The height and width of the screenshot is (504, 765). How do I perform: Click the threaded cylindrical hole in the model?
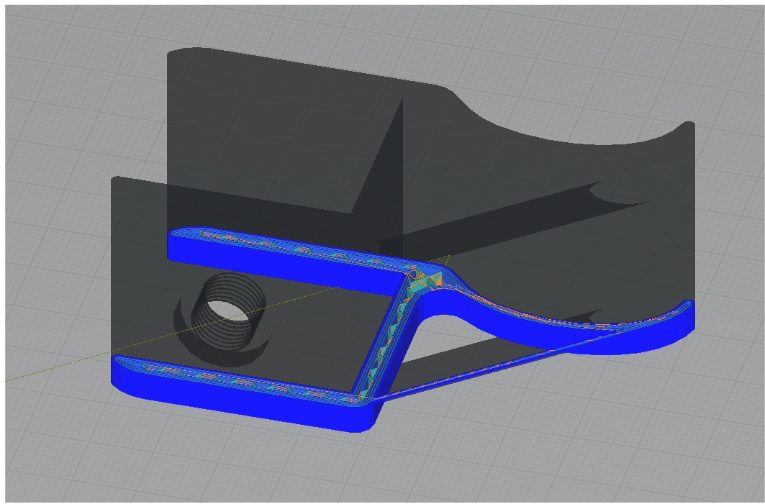coord(228,311)
